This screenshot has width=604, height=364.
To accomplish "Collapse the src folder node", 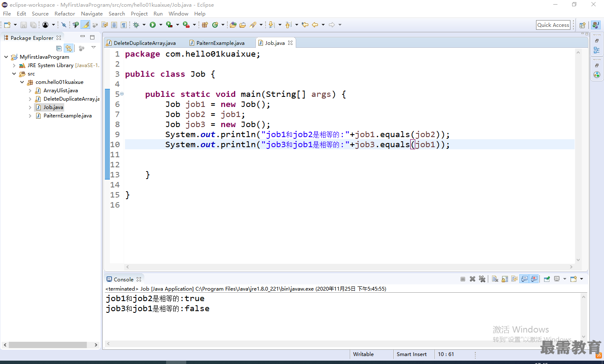I will 14,73.
